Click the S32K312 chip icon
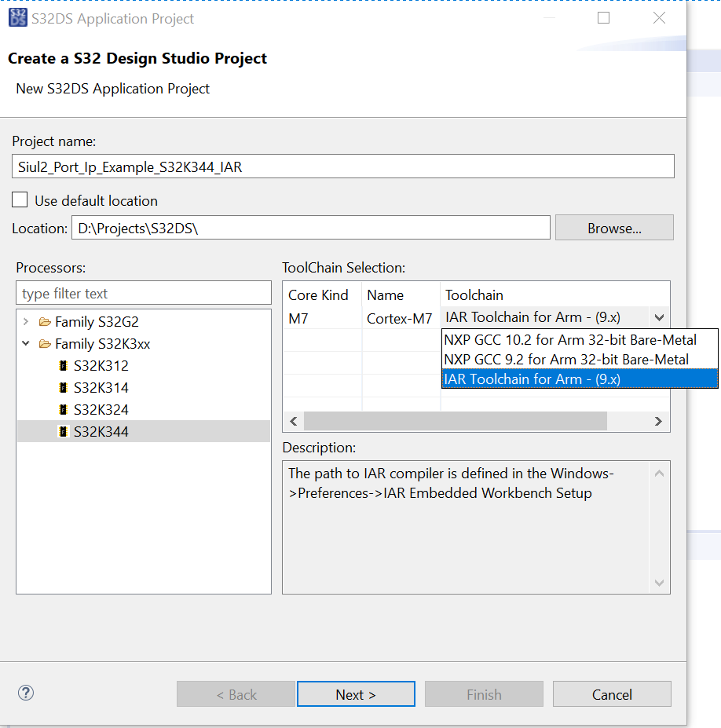 [63, 366]
